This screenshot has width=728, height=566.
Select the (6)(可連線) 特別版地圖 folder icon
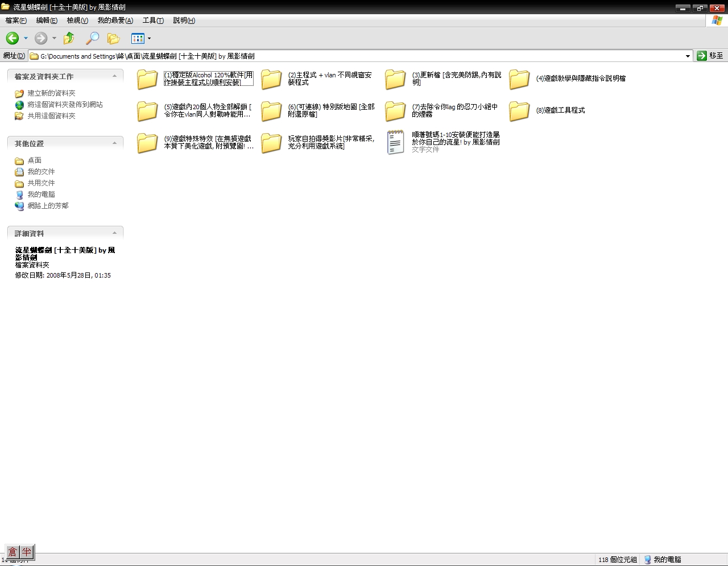tap(271, 111)
